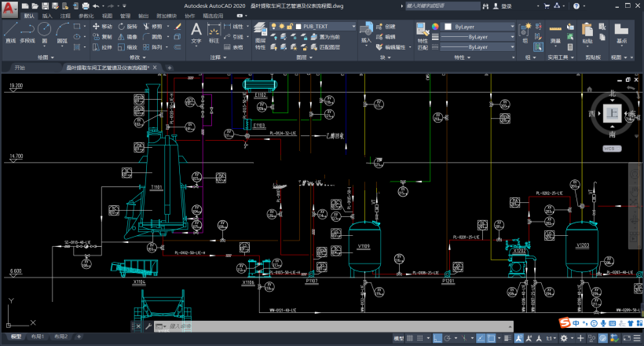The height and width of the screenshot is (346, 644).
Task: Click the command line input field
Action: [x=335, y=326]
